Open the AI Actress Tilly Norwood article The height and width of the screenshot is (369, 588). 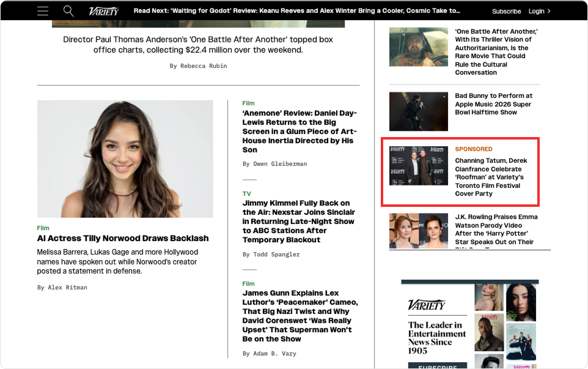[x=123, y=238]
